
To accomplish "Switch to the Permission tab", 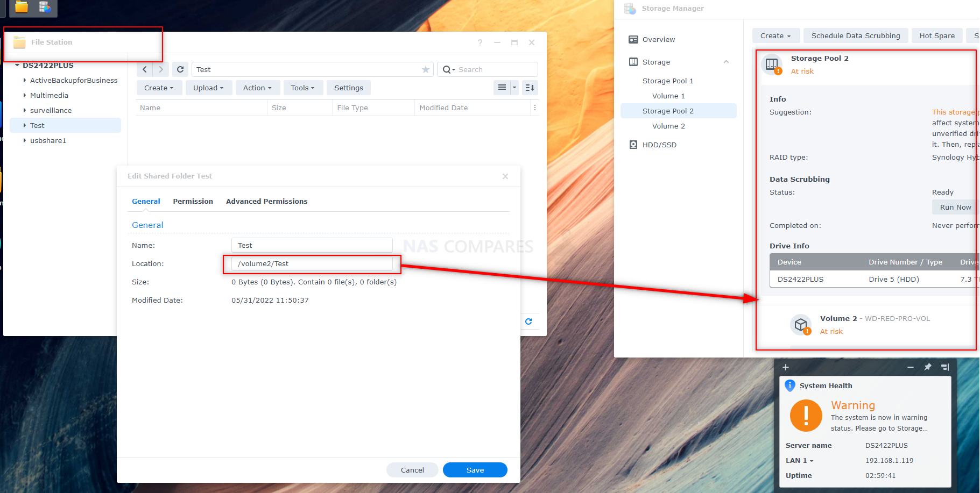I will coord(193,201).
